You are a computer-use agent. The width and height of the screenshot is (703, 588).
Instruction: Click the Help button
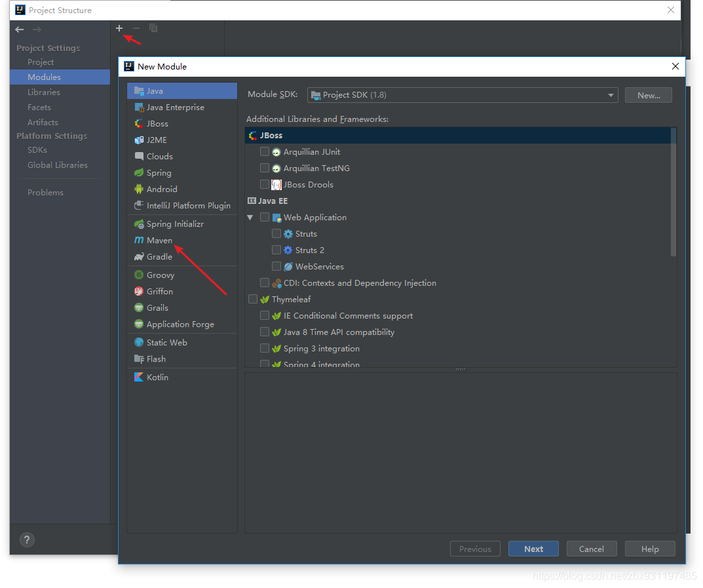(650, 549)
